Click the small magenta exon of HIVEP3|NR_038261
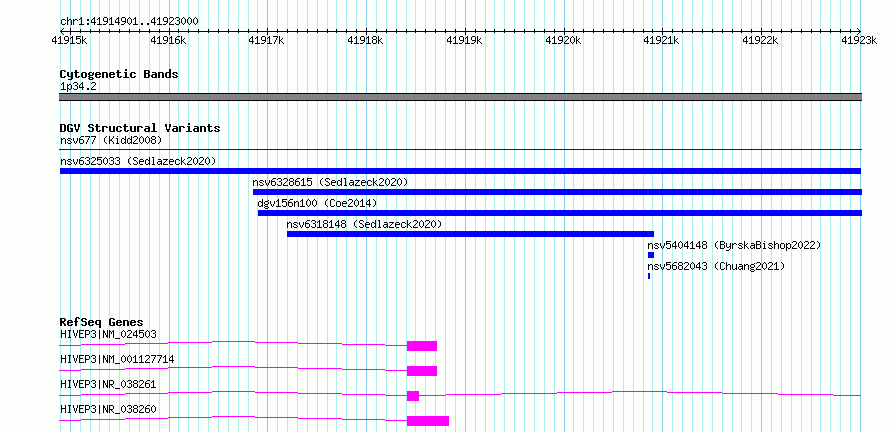This screenshot has width=890, height=432. click(413, 396)
